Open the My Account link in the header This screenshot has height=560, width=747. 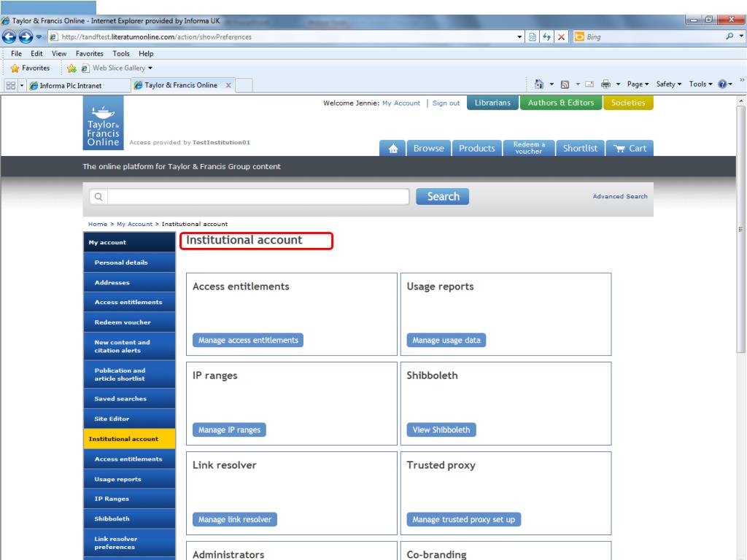pyautogui.click(x=401, y=103)
